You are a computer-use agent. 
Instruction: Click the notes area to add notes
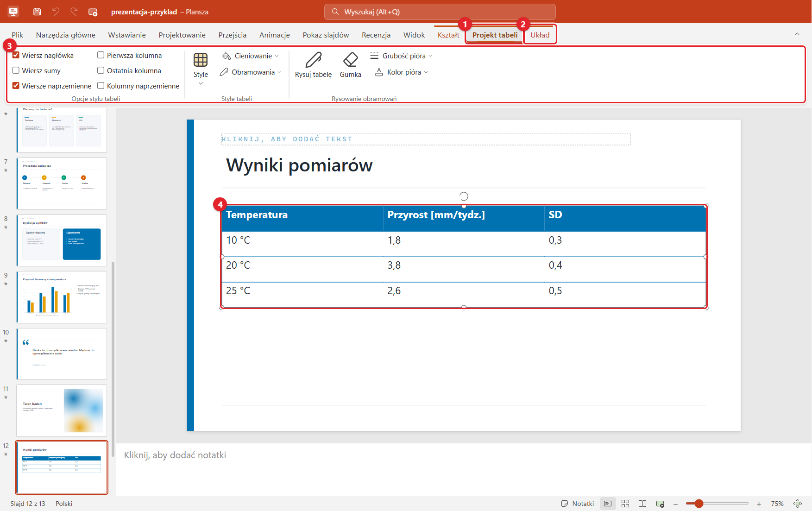click(463, 469)
